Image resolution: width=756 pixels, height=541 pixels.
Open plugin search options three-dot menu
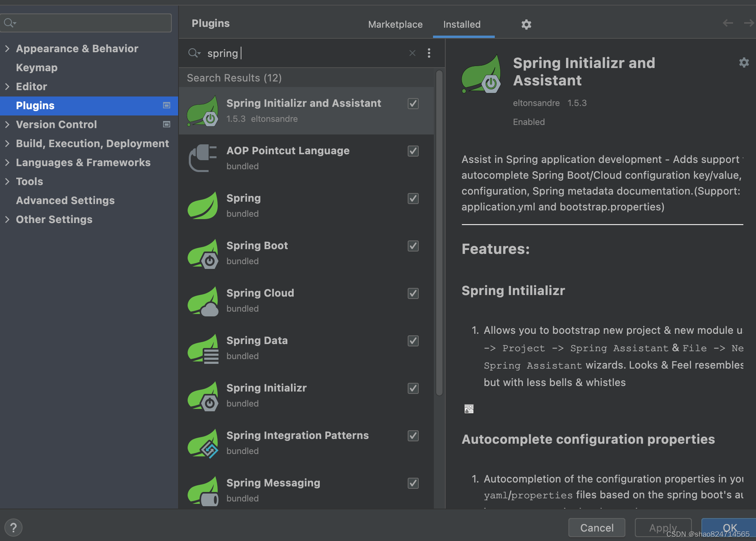(x=429, y=53)
